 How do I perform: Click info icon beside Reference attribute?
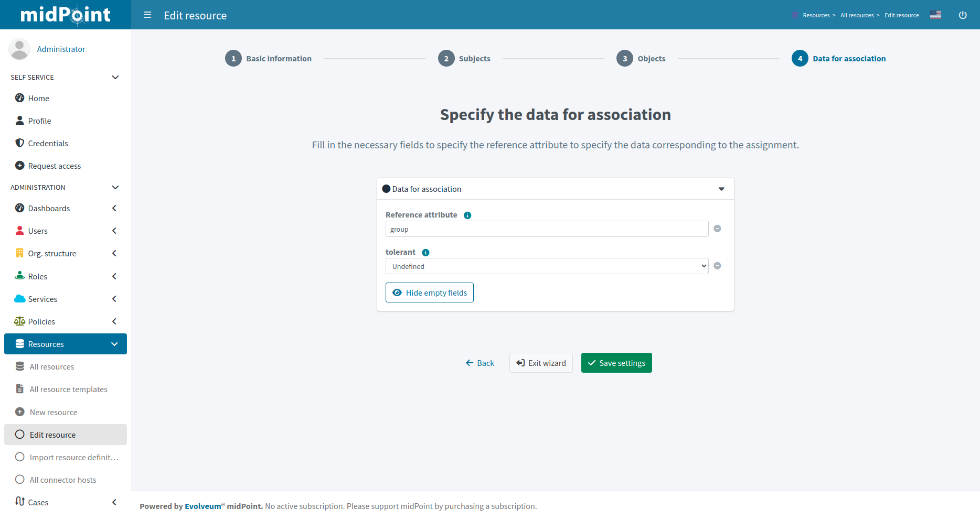467,215
